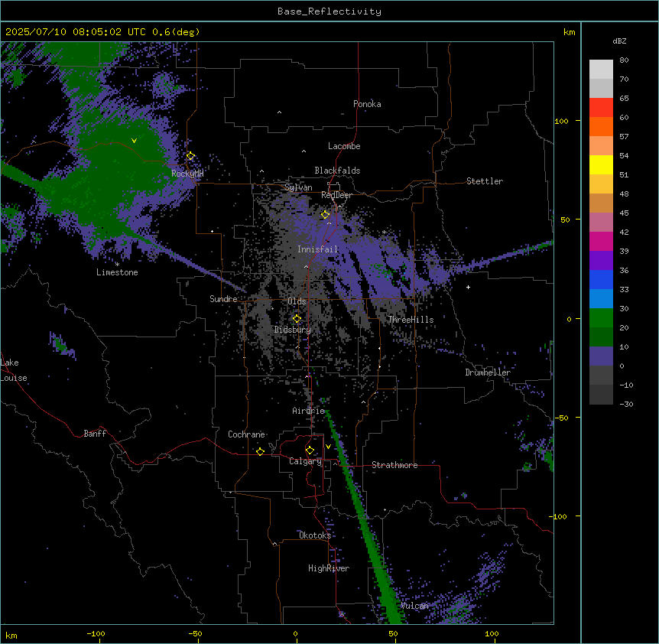Click the yellow V marker northwest of RockyMH
The width and height of the screenshot is (659, 644).
point(134,141)
